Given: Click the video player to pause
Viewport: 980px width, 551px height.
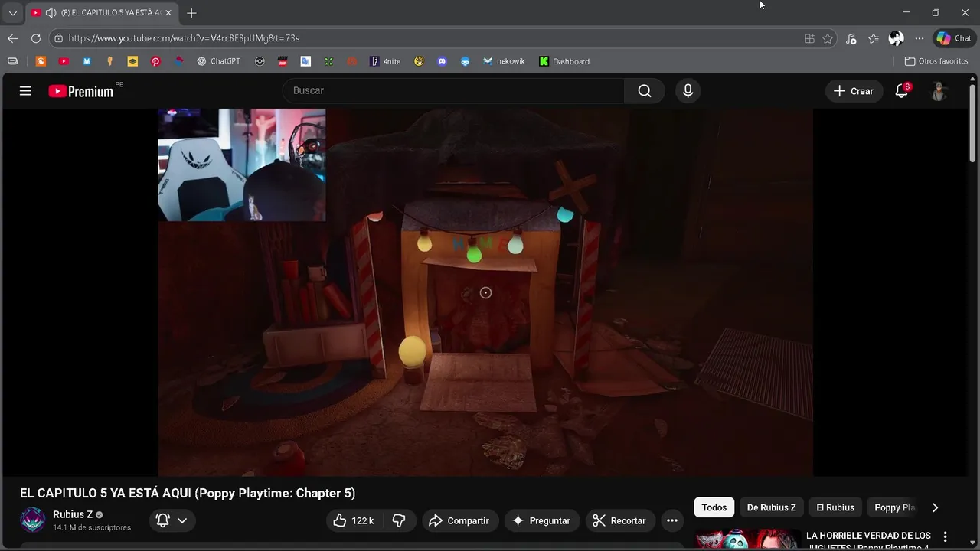Looking at the screenshot, I should (x=485, y=292).
